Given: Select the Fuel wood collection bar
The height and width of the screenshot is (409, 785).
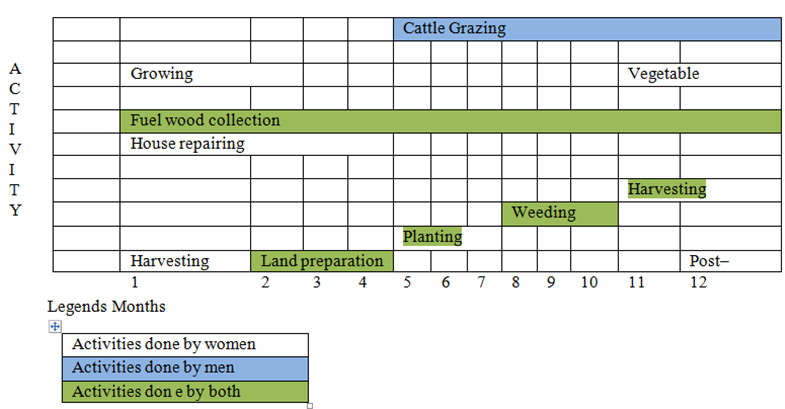Looking at the screenshot, I should click(450, 121).
